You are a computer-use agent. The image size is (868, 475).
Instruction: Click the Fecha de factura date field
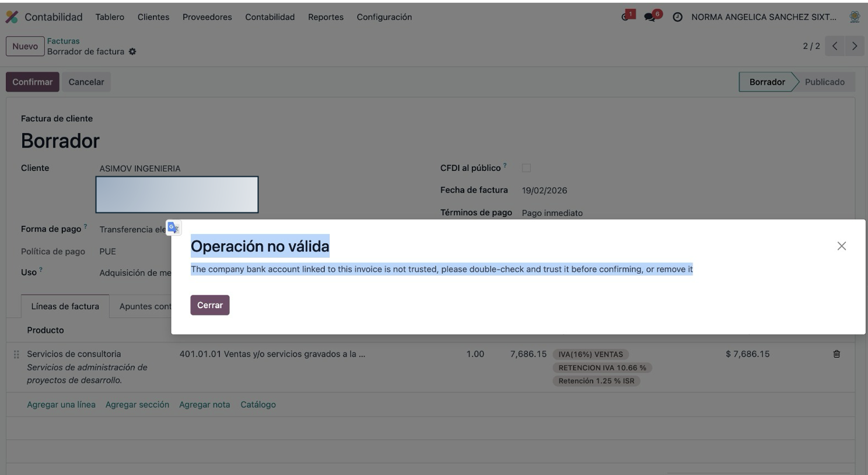click(544, 190)
